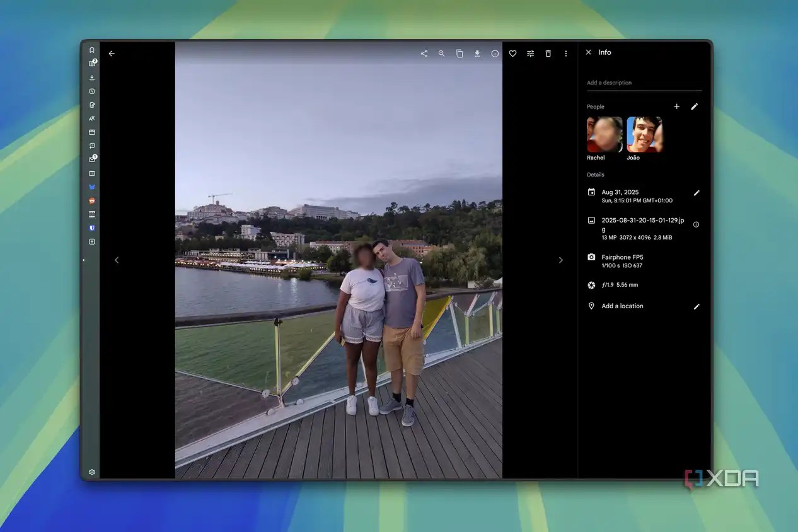
Task: Open more options three-dot menu
Action: pyautogui.click(x=565, y=54)
